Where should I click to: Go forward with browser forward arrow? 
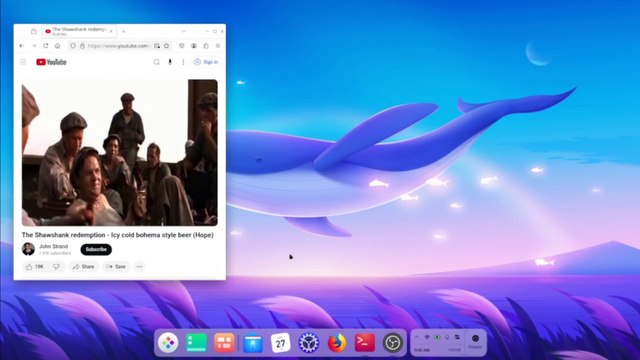pyautogui.click(x=33, y=46)
